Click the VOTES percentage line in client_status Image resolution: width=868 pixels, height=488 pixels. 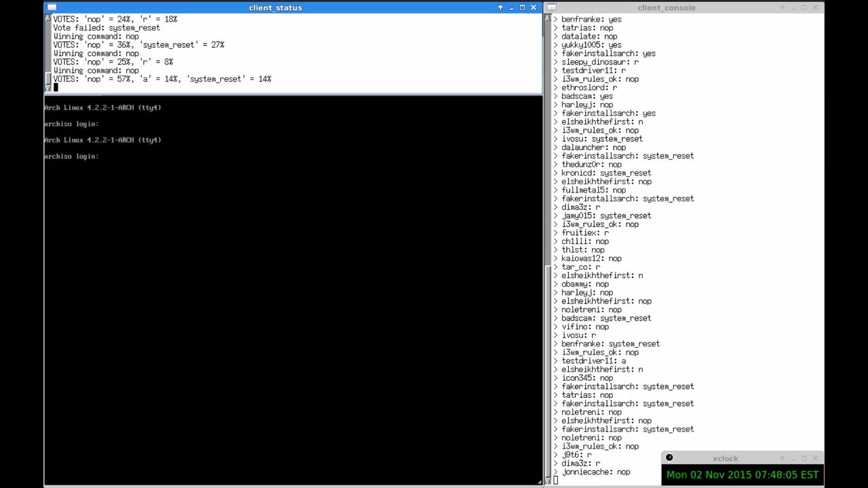pos(162,79)
